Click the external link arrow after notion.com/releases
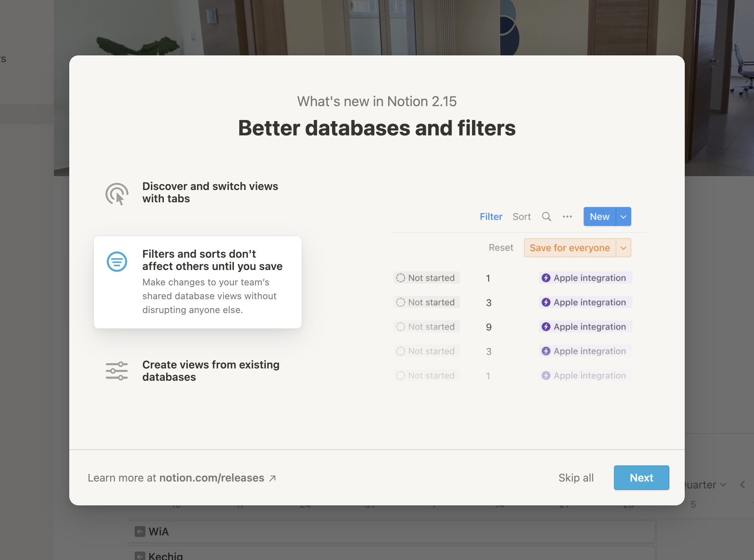The width and height of the screenshot is (754, 560). [x=273, y=478]
